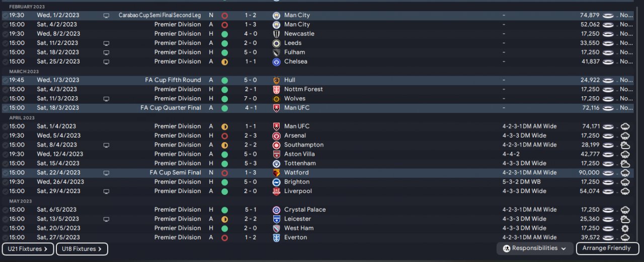The image size is (644, 262).
Task: Toggle the checkmark on the Everton fixture row
Action: (x=5, y=238)
